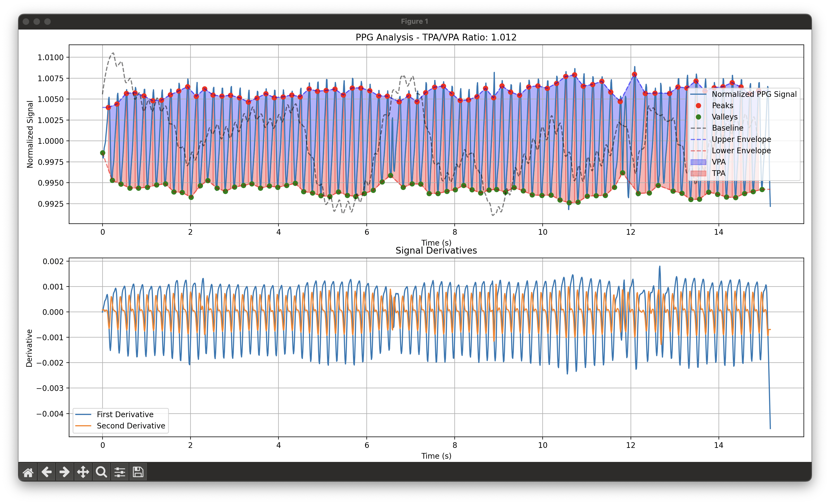The height and width of the screenshot is (504, 830).
Task: Select the Zoom to rectangle tool
Action: (x=101, y=472)
